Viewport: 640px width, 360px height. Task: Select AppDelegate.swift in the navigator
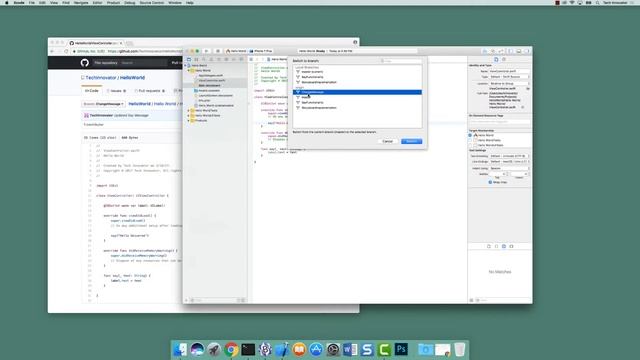(210, 76)
